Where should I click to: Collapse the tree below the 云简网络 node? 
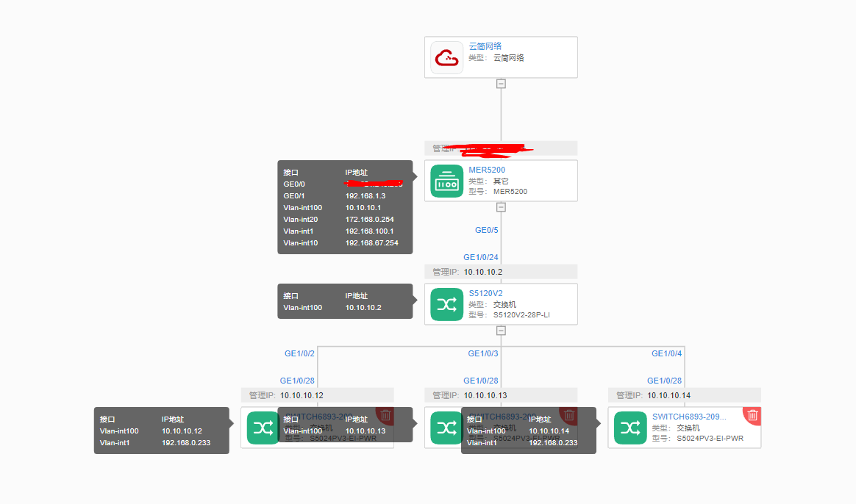[501, 84]
